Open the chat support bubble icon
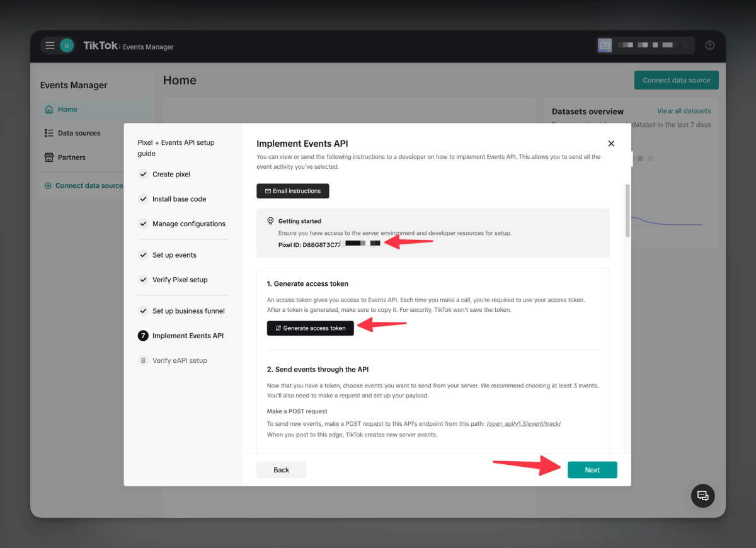 [x=703, y=496]
